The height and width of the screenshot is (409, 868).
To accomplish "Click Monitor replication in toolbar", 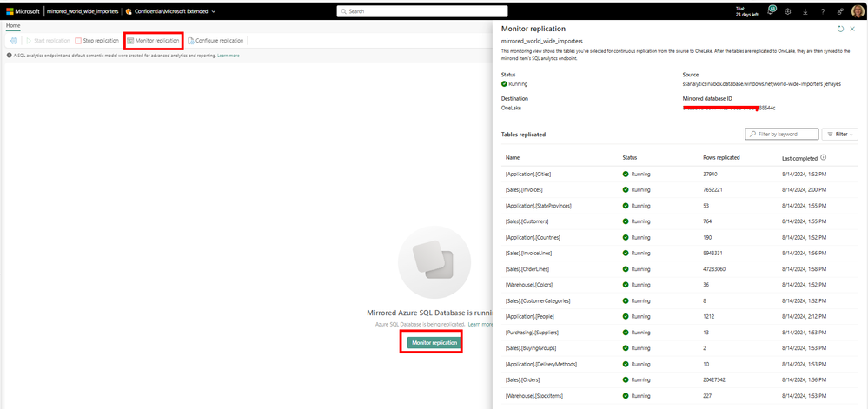I will pyautogui.click(x=153, y=41).
